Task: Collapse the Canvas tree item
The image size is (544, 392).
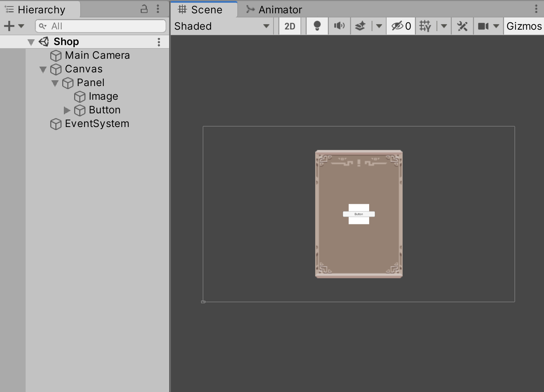Action: (x=43, y=70)
